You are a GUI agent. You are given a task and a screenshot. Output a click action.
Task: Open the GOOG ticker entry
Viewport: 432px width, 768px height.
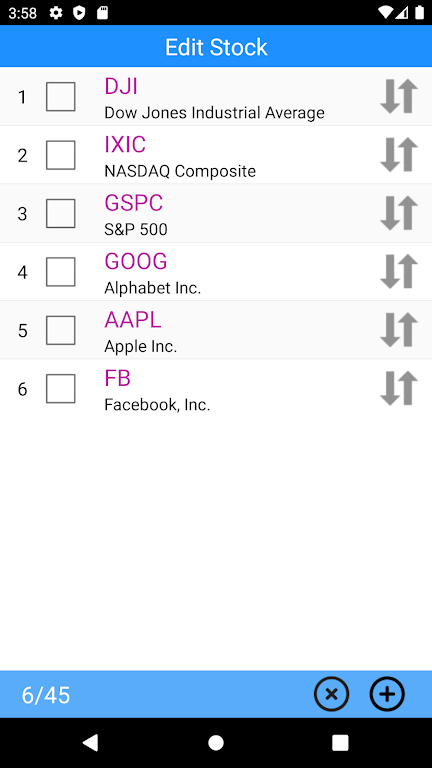[x=136, y=261]
